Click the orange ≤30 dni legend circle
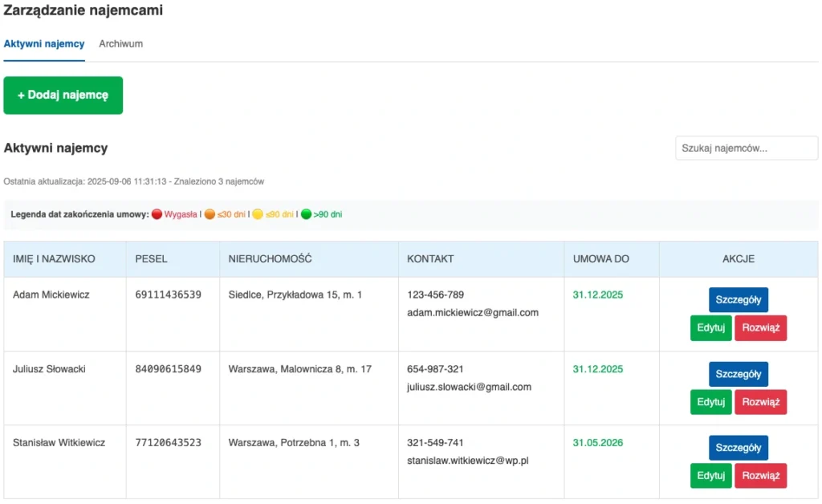The width and height of the screenshot is (822, 504). [x=210, y=215]
